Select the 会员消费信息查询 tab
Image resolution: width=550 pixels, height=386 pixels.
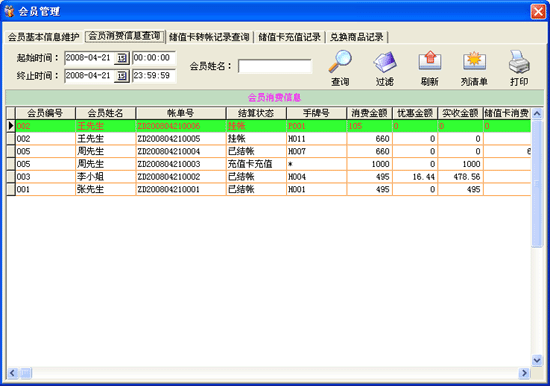click(125, 36)
